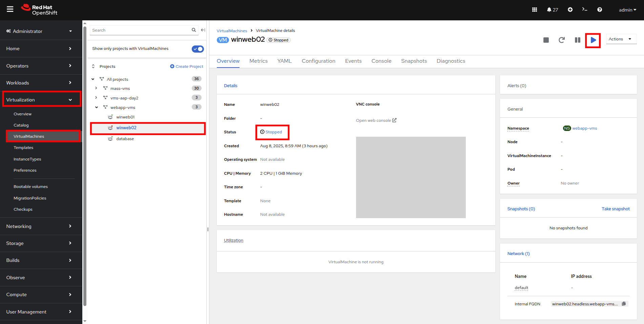
Task: Collapse the Virtualization navigation section
Action: [41, 100]
